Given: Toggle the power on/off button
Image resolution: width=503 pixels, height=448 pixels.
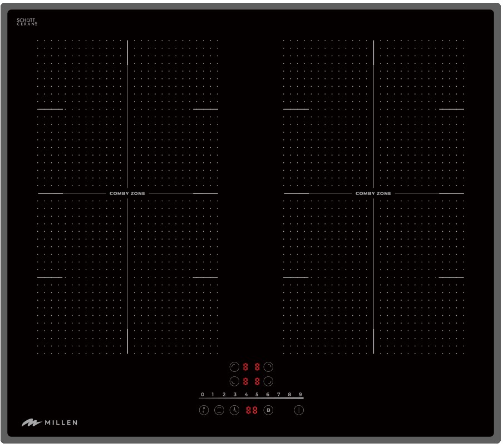Looking at the screenshot, I should pyautogui.click(x=299, y=411).
